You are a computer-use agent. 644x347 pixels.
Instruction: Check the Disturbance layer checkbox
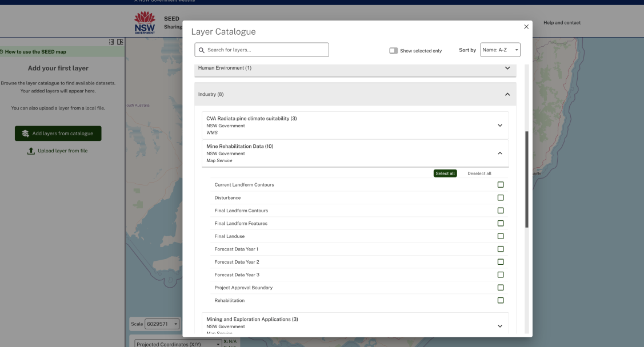coord(500,197)
